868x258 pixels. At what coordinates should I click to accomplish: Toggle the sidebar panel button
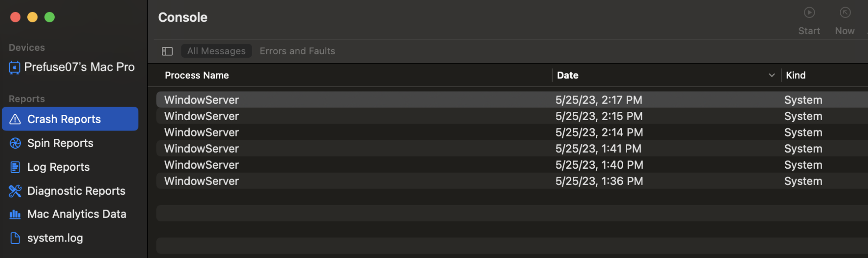point(167,51)
